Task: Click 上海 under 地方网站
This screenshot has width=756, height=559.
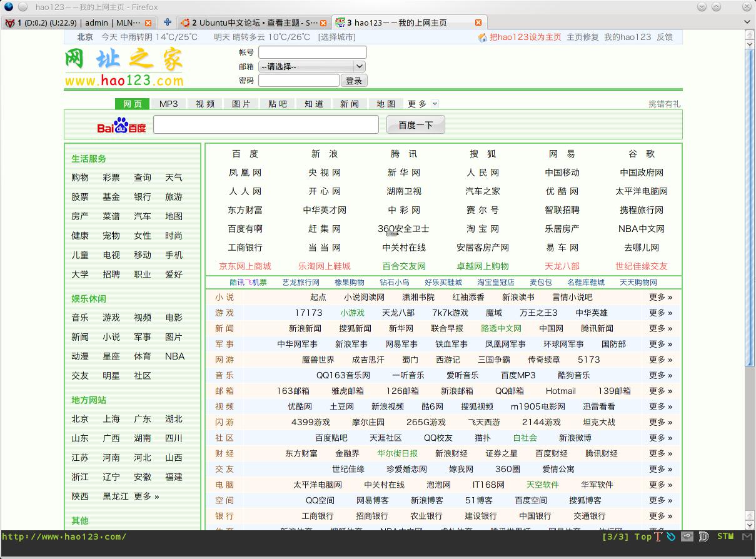Action: coord(111,419)
